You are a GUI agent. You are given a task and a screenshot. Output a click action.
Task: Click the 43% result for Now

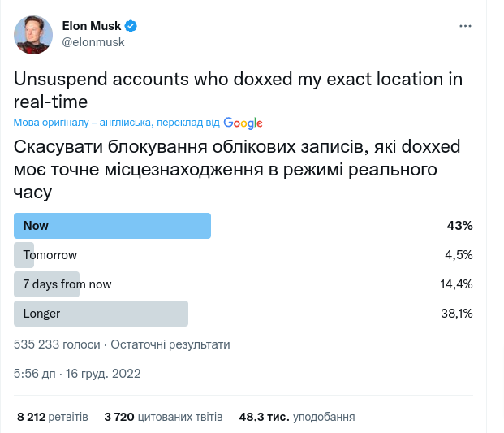(x=459, y=226)
